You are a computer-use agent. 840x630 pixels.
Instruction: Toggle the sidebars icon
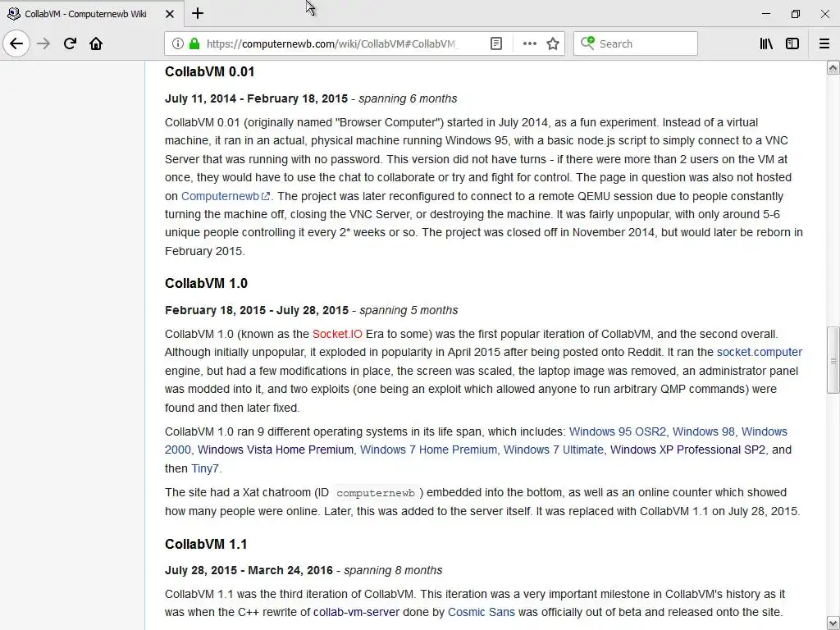792,43
